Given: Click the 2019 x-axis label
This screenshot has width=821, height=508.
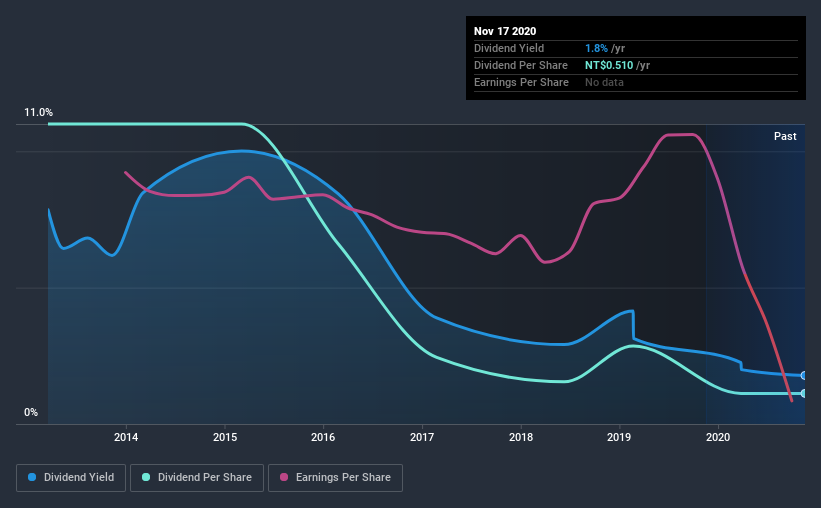Looking at the screenshot, I should click(619, 437).
